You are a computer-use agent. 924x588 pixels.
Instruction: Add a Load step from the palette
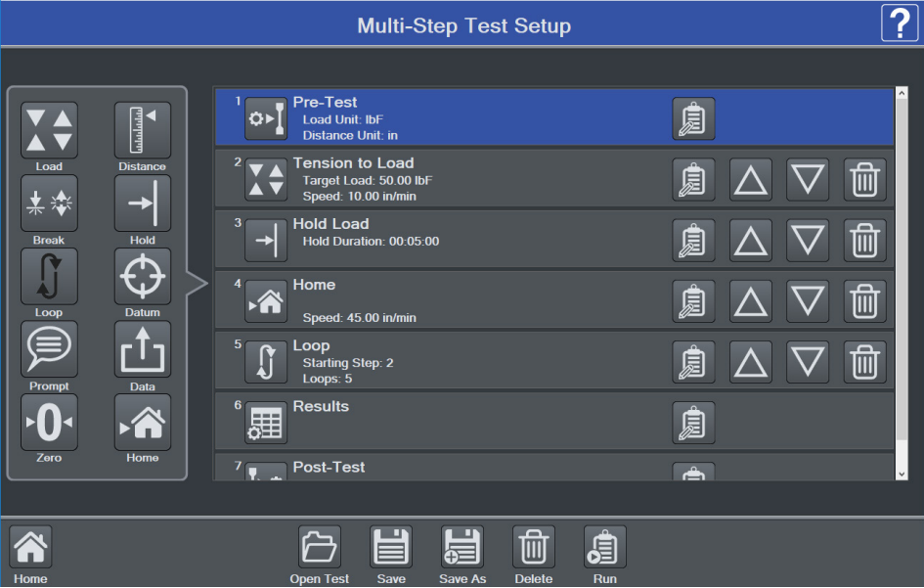click(49, 130)
